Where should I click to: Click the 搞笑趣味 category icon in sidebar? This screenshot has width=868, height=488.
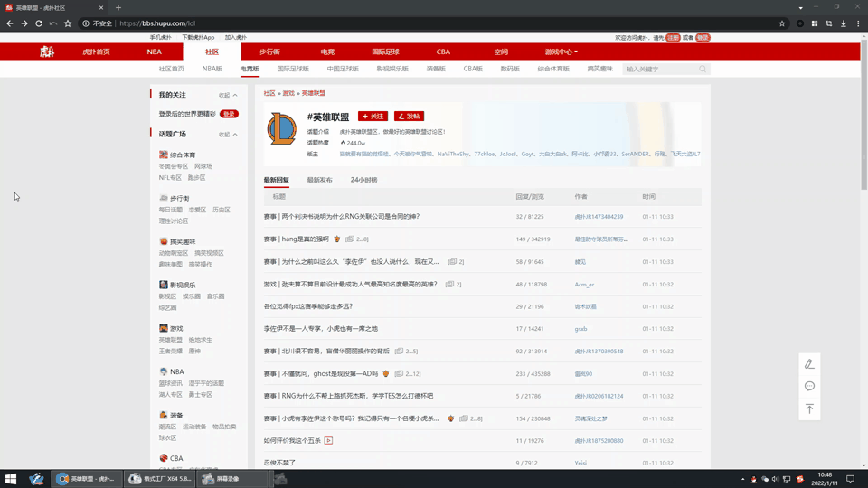click(164, 241)
